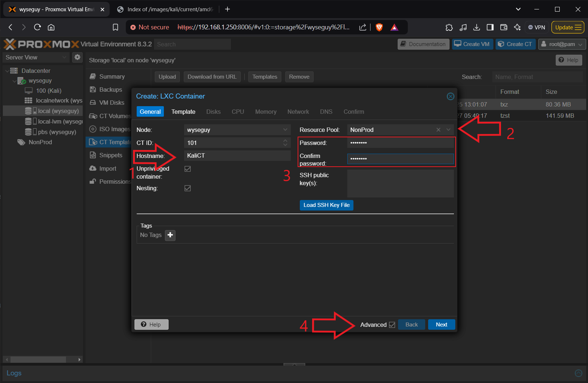Viewport: 588px width, 383px height.
Task: Open a new browser tab
Action: [x=227, y=9]
